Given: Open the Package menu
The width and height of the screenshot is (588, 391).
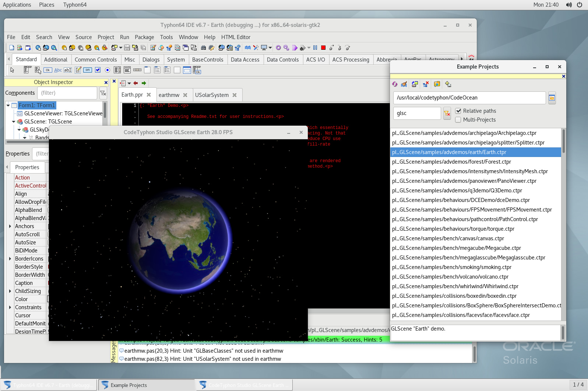Looking at the screenshot, I should pos(144,37).
